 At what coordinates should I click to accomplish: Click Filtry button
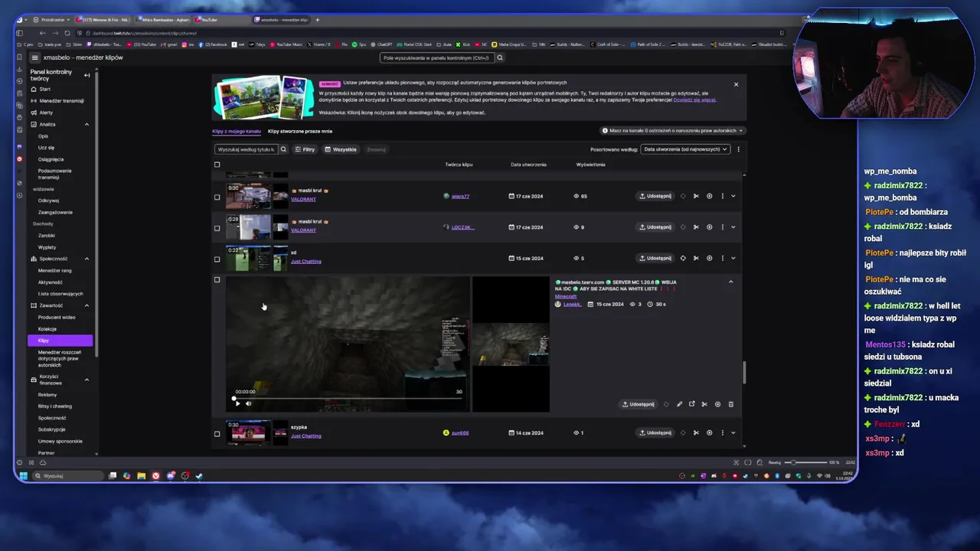[305, 149]
